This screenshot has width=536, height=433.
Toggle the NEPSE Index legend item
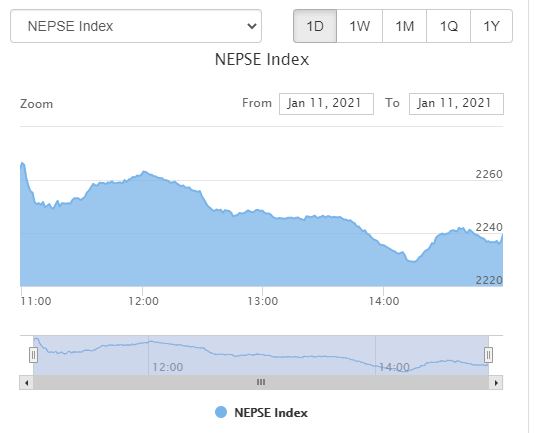click(262, 412)
